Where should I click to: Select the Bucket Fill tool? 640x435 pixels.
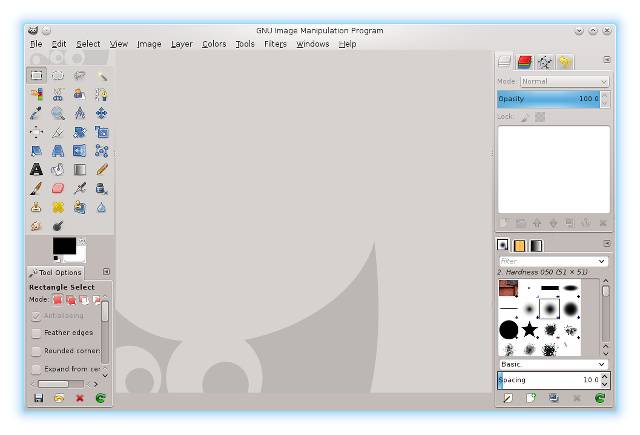(58, 169)
